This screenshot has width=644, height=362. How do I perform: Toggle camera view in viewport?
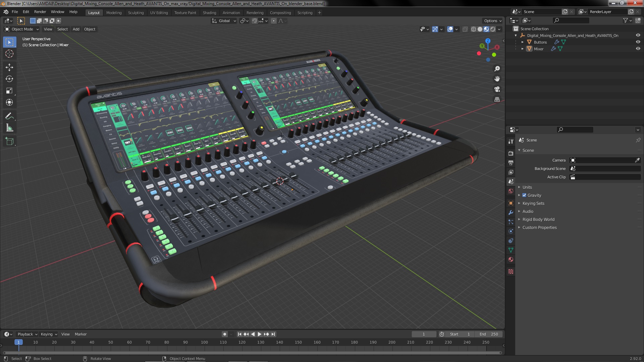(497, 89)
